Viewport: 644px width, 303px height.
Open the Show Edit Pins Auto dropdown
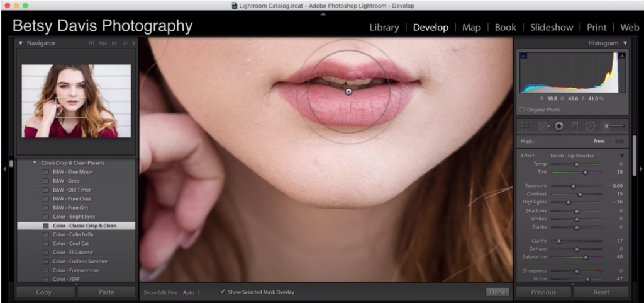click(x=191, y=292)
